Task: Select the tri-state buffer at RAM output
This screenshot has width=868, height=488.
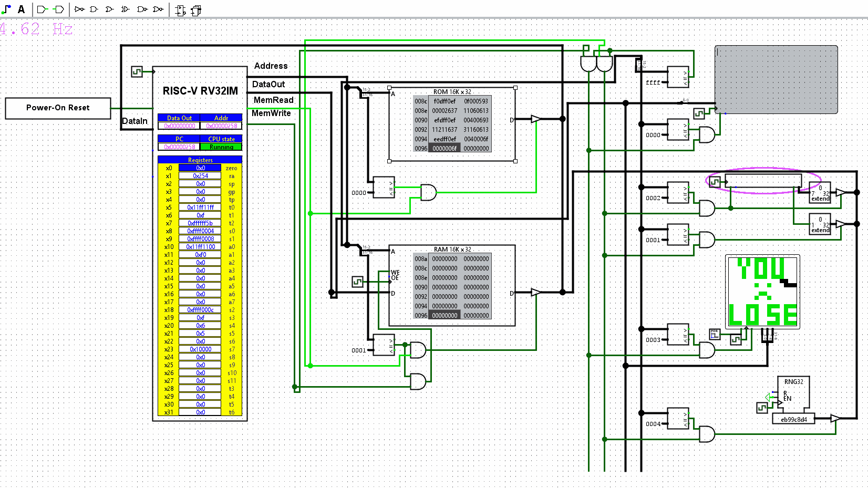Action: [x=535, y=292]
